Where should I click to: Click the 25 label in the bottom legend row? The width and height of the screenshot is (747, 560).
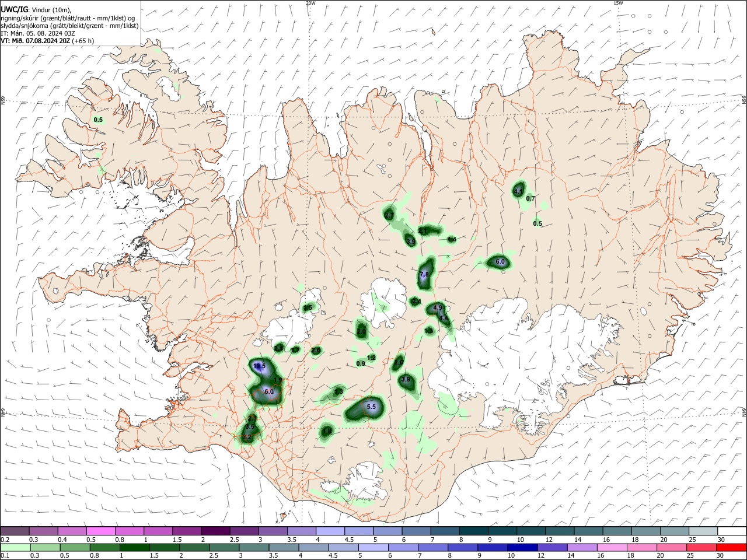click(690, 556)
